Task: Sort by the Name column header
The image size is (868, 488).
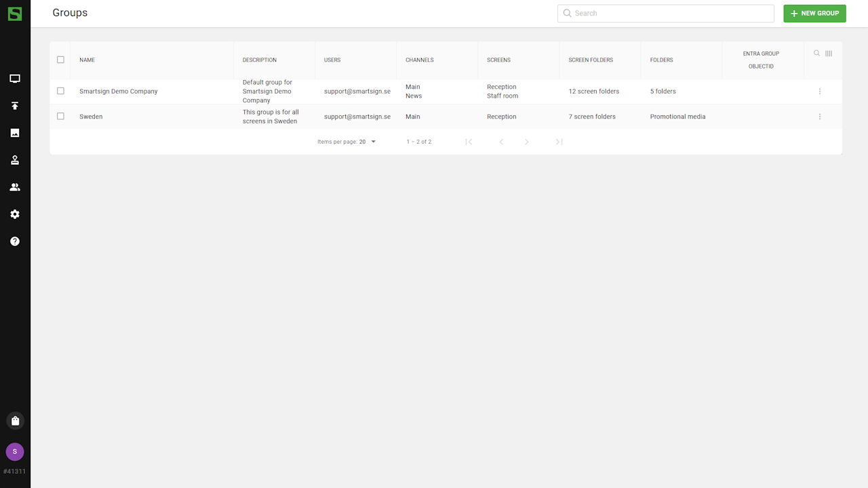Action: 87,60
